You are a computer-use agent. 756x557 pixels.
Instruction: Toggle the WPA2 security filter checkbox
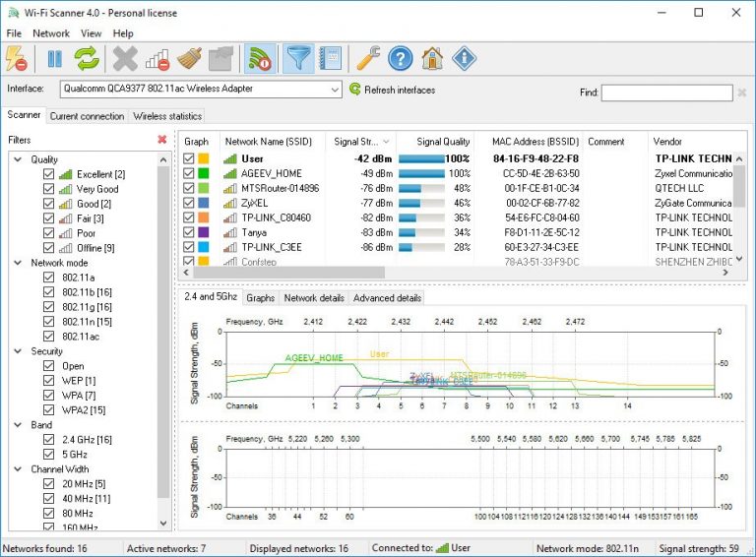[48, 410]
